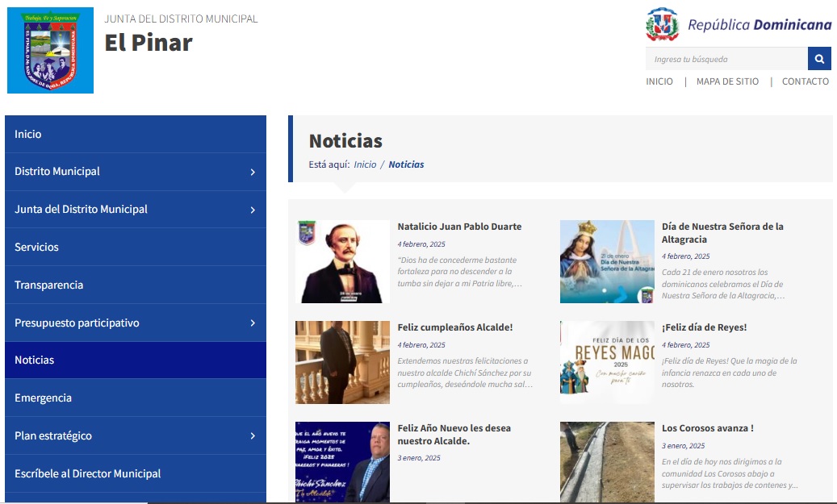This screenshot has height=504, width=837.
Task: Open Escríbele al Director Municipal page
Action: click(87, 473)
